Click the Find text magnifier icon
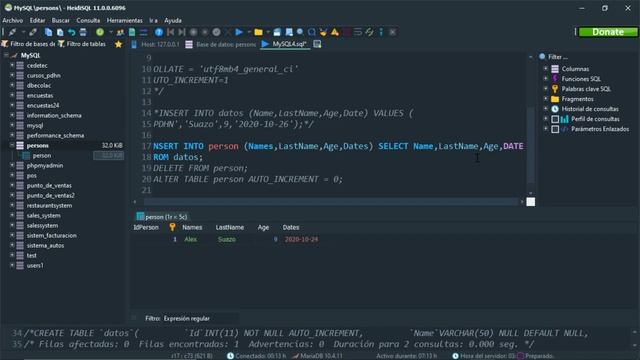Viewport: 640px width, 360px height. tap(300, 32)
